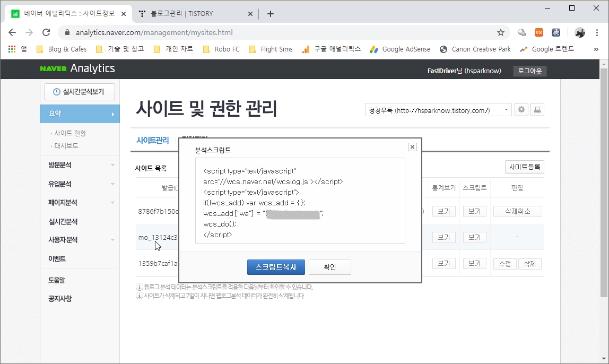
Task: Open the Blog & Cafes bookmark folder
Action: (x=62, y=49)
